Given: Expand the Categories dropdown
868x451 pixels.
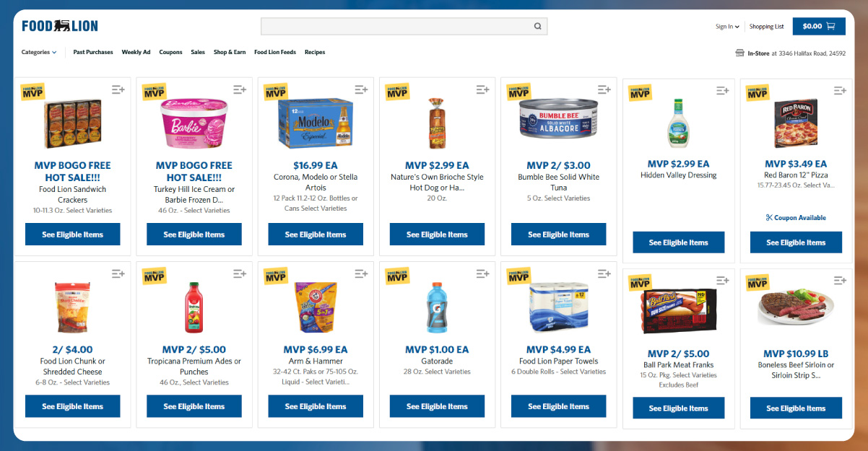Looking at the screenshot, I should pos(39,52).
